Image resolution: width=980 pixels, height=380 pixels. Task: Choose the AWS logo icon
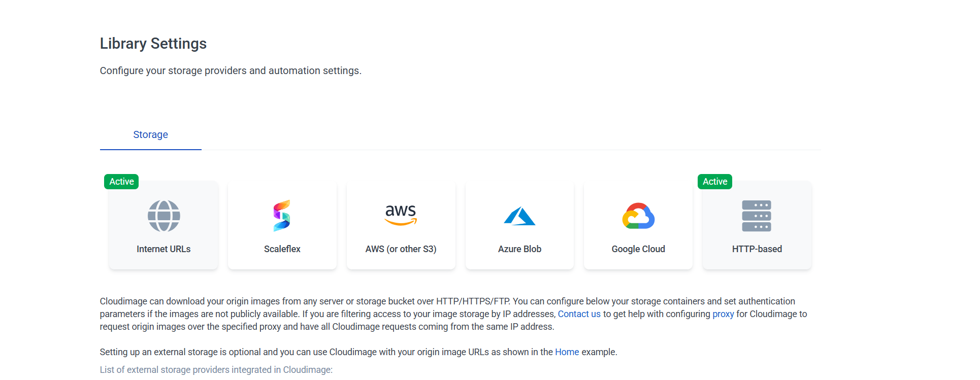point(401,215)
